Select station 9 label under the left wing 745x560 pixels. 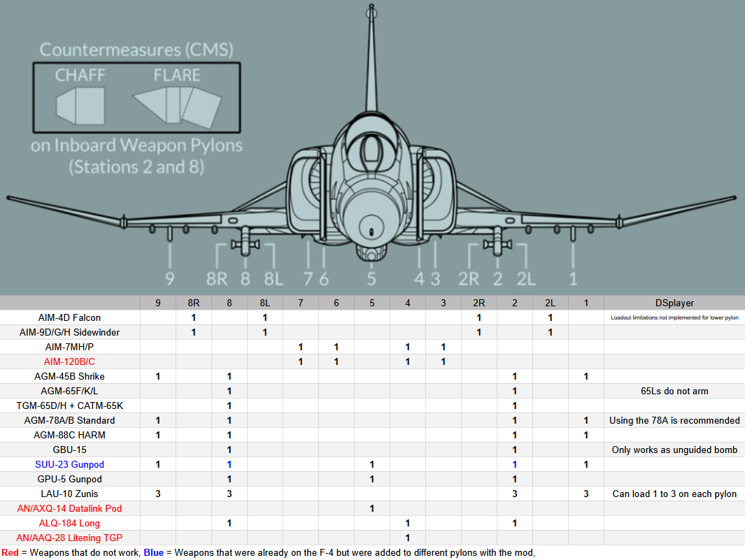[169, 279]
